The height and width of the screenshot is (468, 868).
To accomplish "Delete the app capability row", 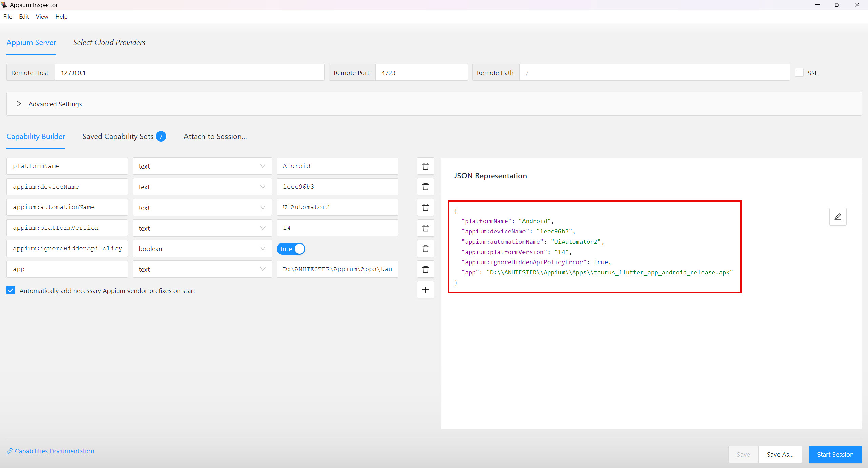I will tap(426, 269).
